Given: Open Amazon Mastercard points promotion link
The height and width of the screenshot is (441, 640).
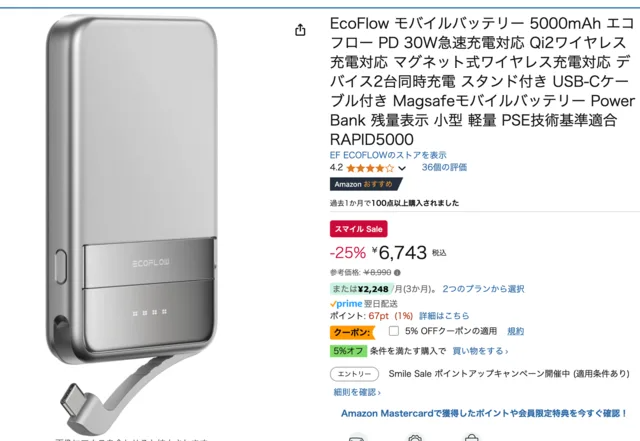Looking at the screenshot, I should (484, 413).
